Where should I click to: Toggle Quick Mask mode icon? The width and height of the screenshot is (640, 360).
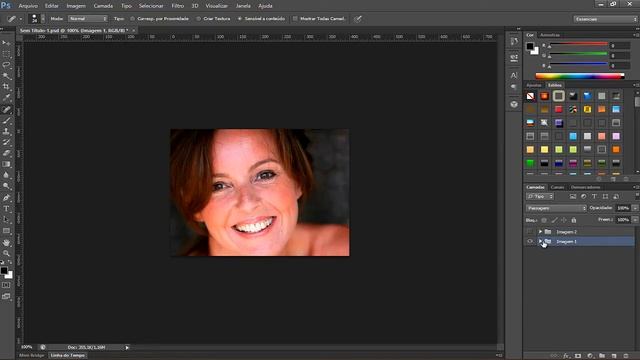(6, 285)
